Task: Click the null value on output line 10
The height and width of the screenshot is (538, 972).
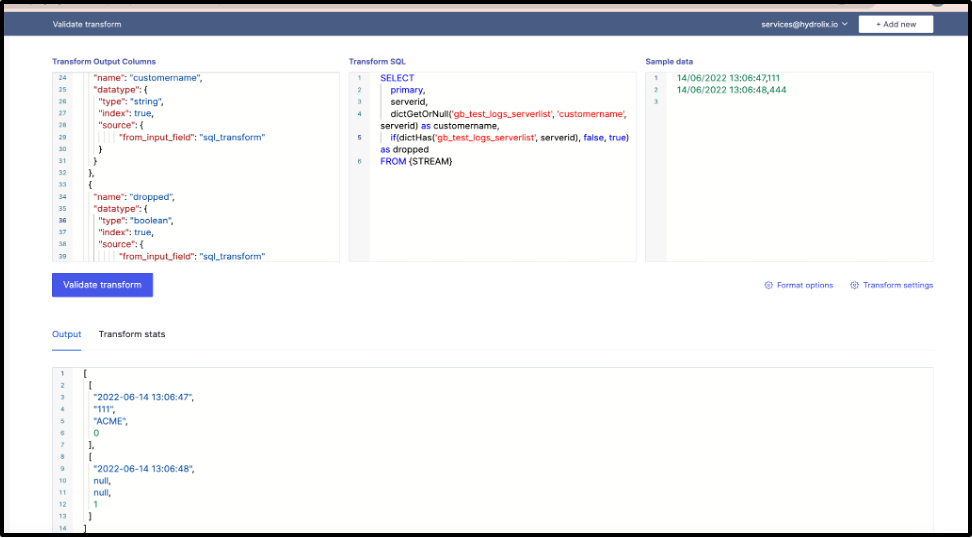Action: pos(102,481)
